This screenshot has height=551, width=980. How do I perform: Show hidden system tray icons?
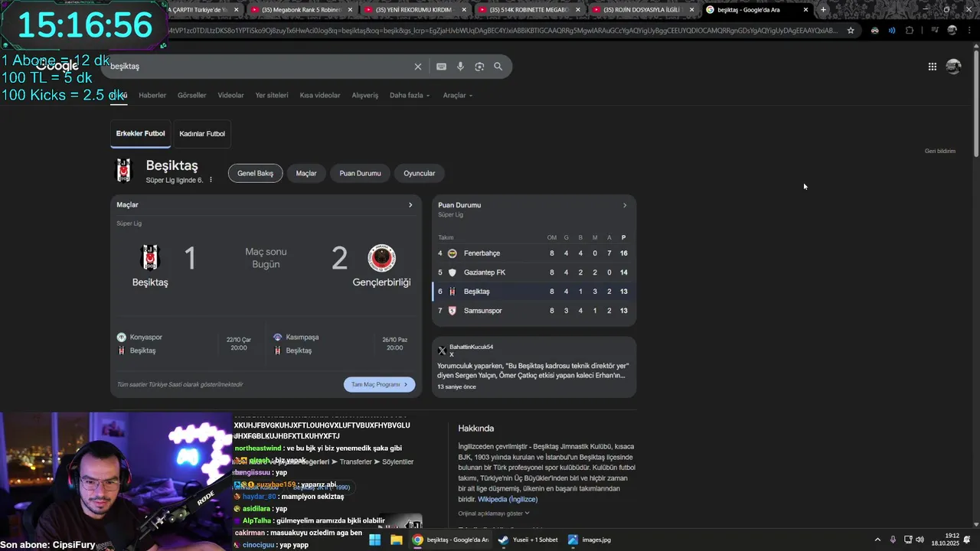point(877,540)
